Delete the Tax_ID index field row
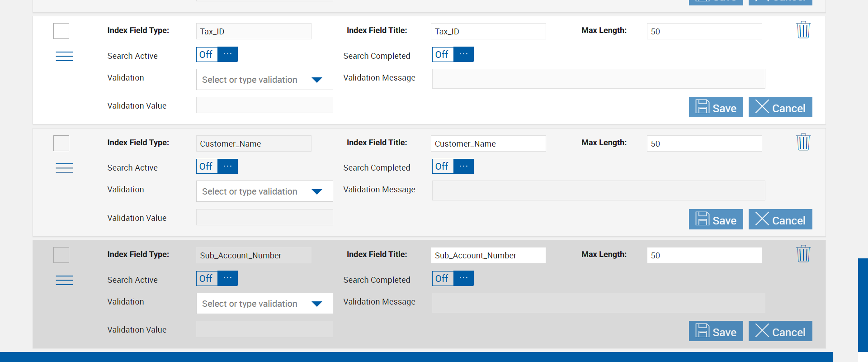The width and height of the screenshot is (868, 362). tap(803, 30)
